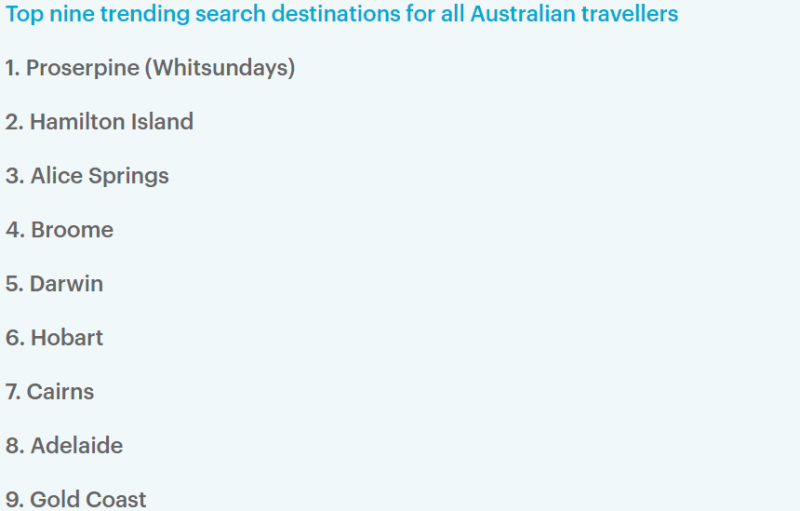Click the number 9 before Gold Coast
The width and height of the screenshot is (800, 511).
click(14, 500)
